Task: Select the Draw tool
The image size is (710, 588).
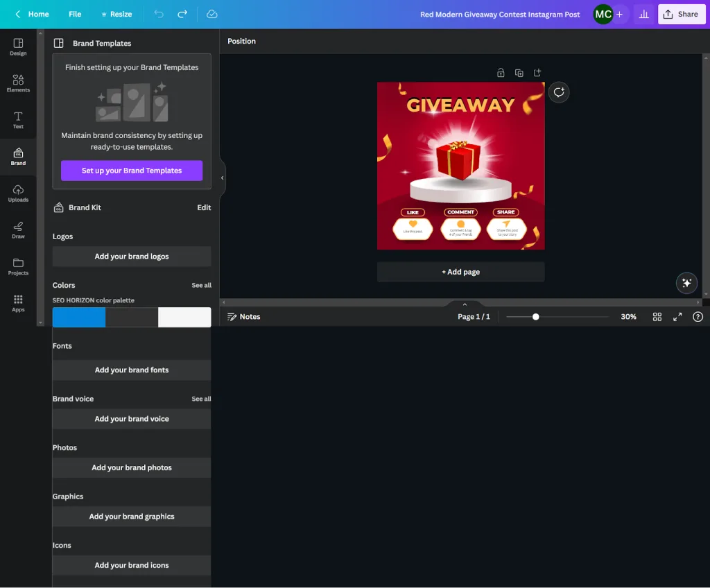Action: tap(18, 230)
